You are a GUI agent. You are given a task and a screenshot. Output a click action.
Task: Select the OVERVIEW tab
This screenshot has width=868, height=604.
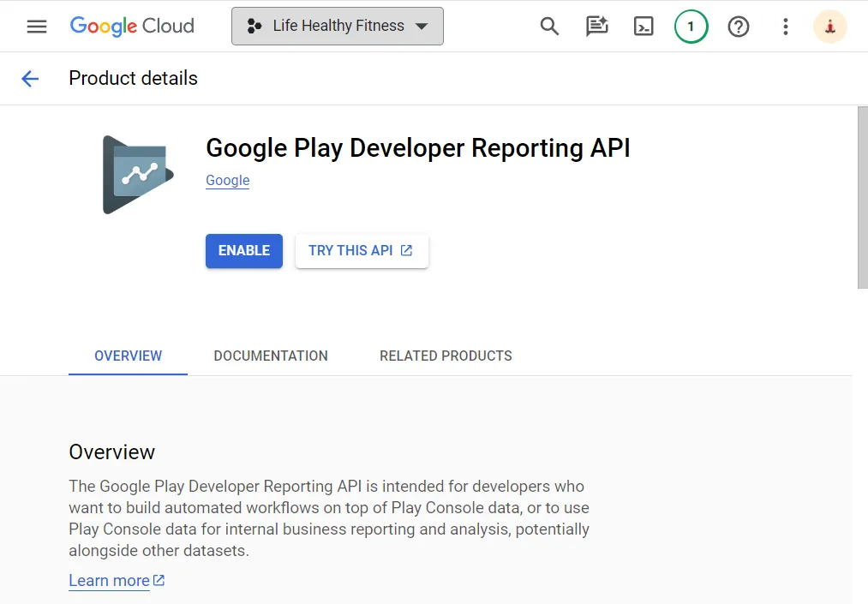(x=128, y=356)
